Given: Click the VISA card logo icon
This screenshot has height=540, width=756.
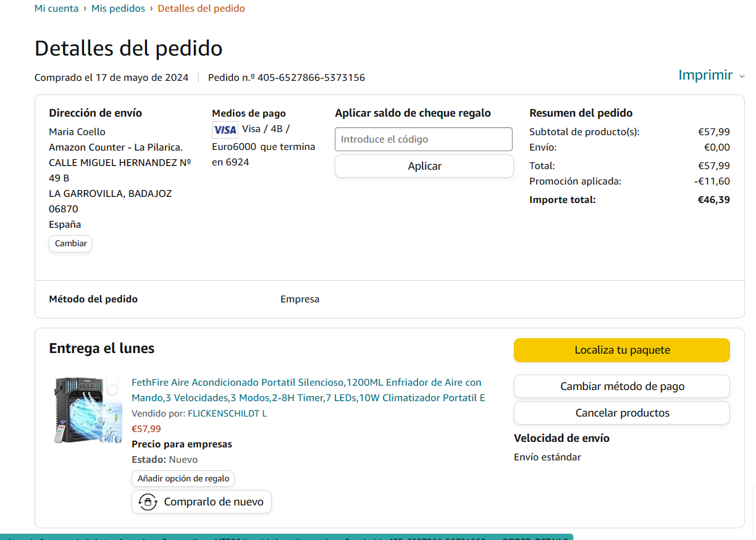Looking at the screenshot, I should (225, 130).
